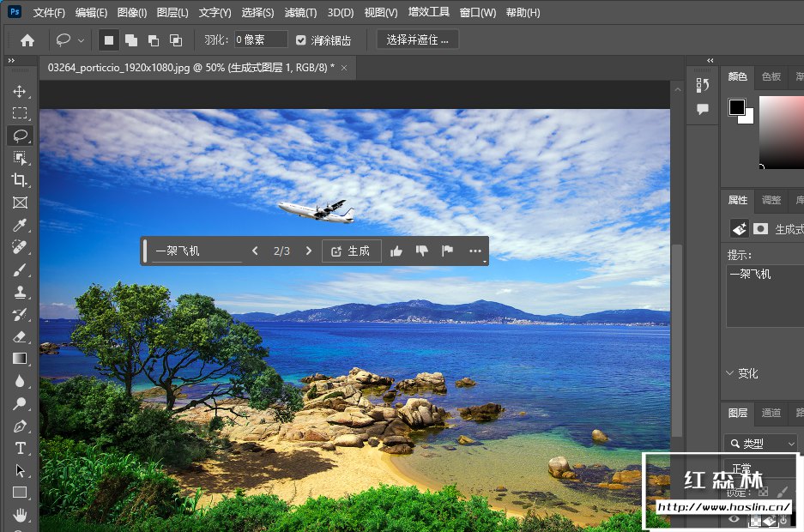Image resolution: width=804 pixels, height=532 pixels.
Task: Open the 图像(I) menu
Action: click(132, 12)
